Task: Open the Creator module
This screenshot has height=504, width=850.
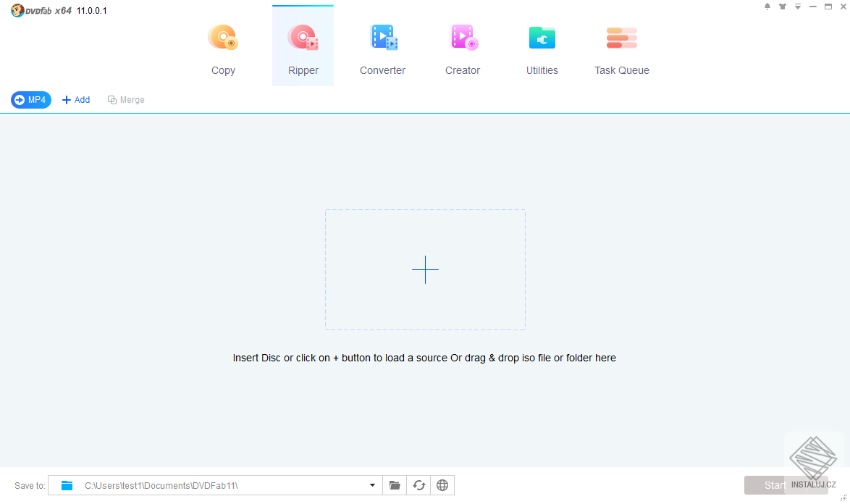Action: point(463,49)
